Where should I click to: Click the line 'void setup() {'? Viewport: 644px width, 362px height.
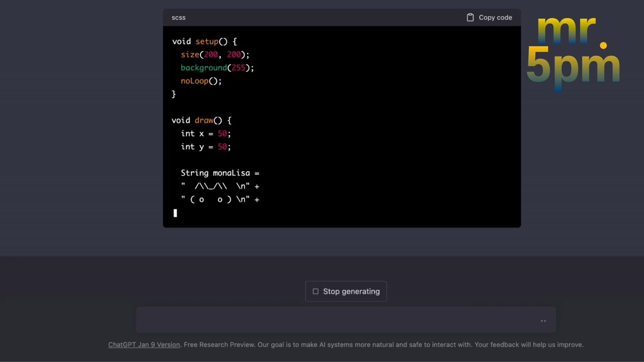click(205, 42)
